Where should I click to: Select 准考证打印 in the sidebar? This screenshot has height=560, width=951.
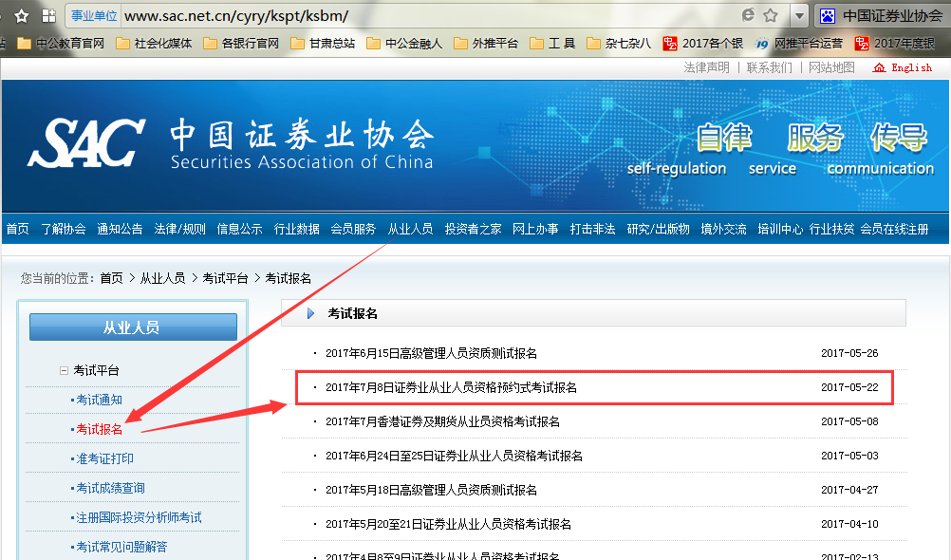pos(104,458)
